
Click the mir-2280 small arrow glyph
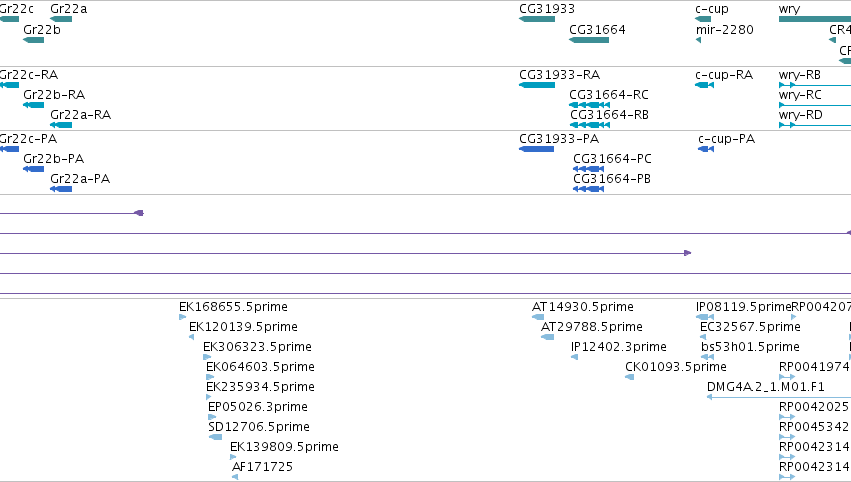(698, 40)
